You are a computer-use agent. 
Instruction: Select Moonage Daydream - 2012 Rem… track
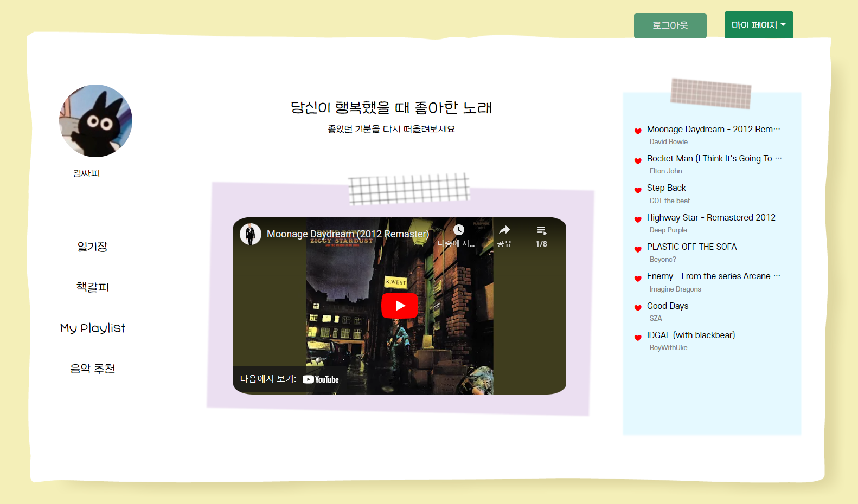713,129
